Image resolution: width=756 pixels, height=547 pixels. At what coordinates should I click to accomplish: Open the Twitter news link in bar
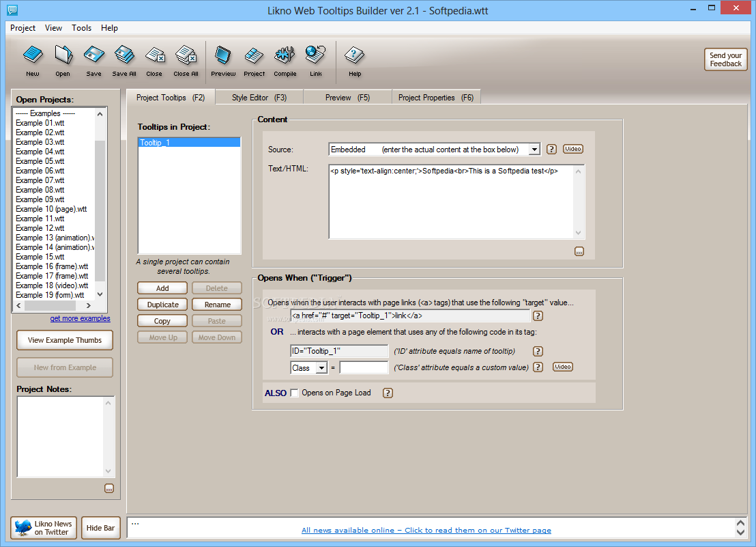pos(426,530)
